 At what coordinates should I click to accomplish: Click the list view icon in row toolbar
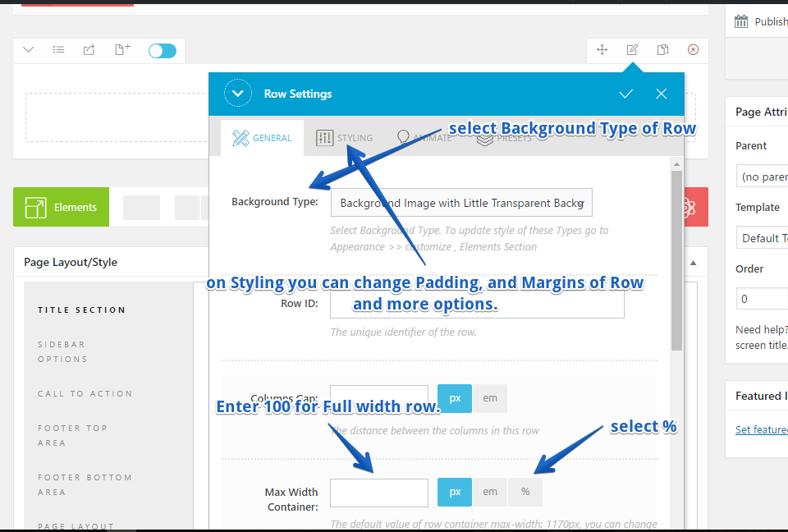pos(58,50)
